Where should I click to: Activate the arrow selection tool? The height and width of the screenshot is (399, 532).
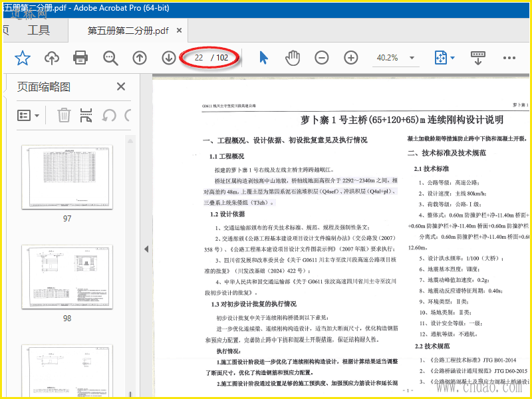(x=263, y=58)
